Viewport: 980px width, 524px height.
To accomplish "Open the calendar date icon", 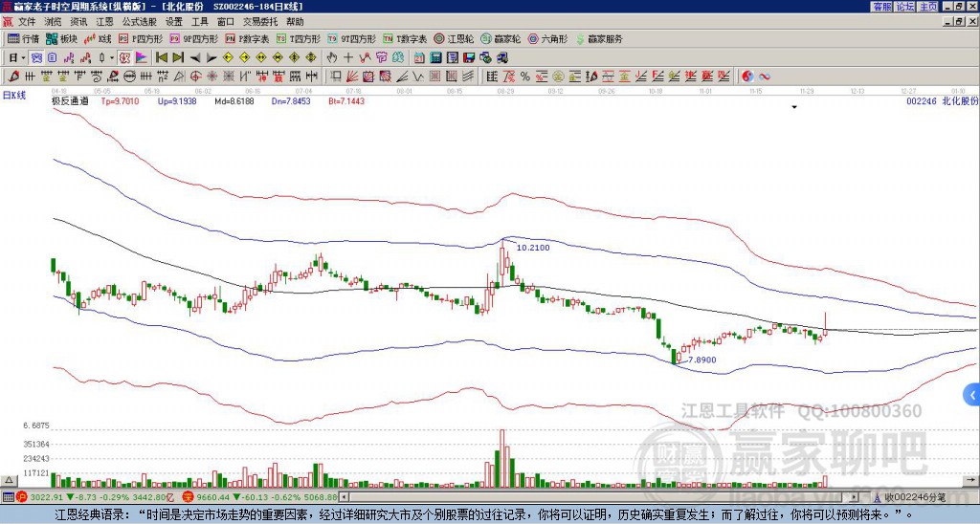I will pos(419,58).
